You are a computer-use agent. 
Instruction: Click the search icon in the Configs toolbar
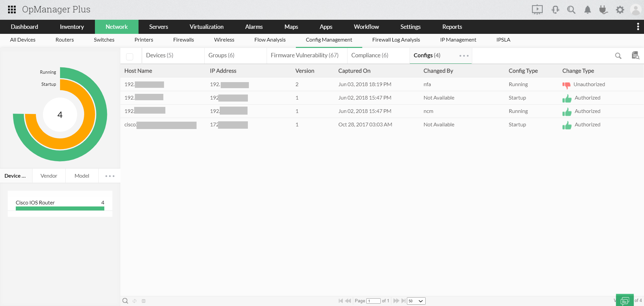[618, 56]
